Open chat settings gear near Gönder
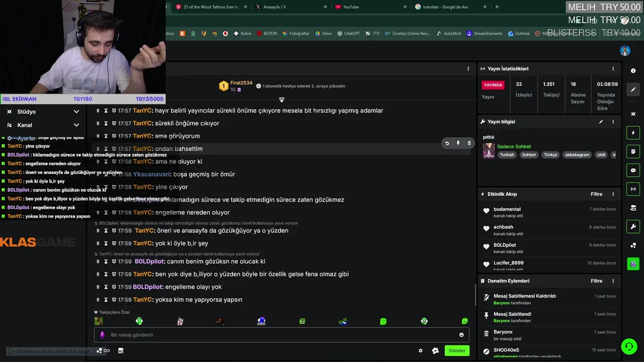 coord(421,351)
